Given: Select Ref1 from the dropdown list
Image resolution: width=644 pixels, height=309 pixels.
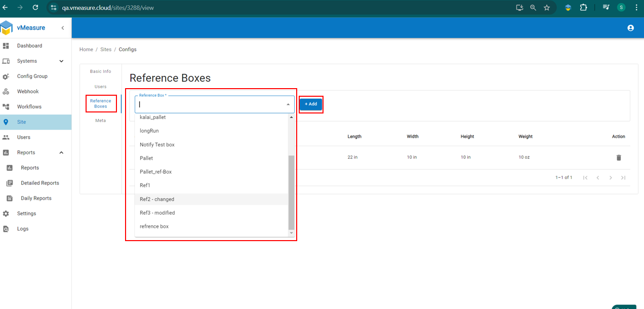Looking at the screenshot, I should tap(212, 185).
